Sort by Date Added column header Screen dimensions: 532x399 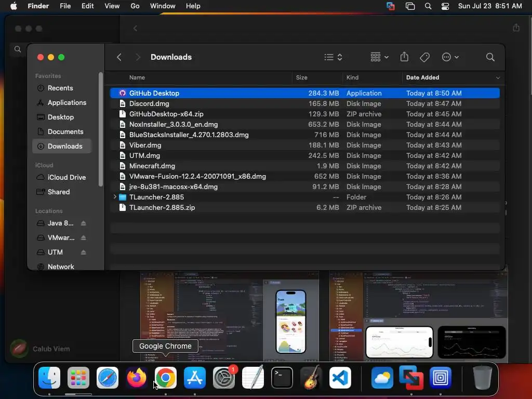(x=422, y=77)
